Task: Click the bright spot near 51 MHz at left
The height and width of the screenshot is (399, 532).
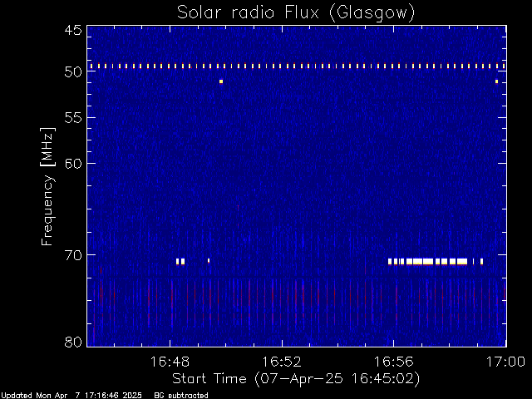Action: [221, 81]
